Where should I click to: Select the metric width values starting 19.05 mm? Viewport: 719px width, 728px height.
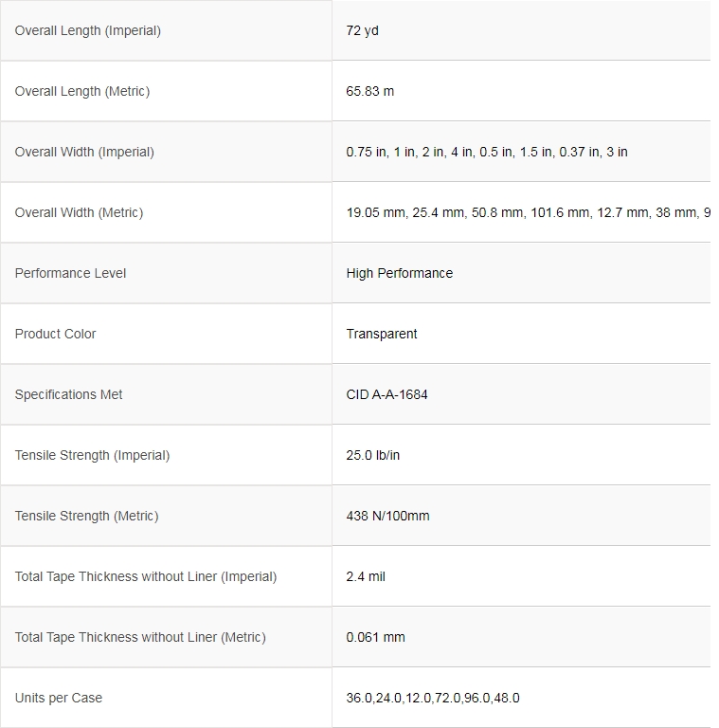coord(528,212)
